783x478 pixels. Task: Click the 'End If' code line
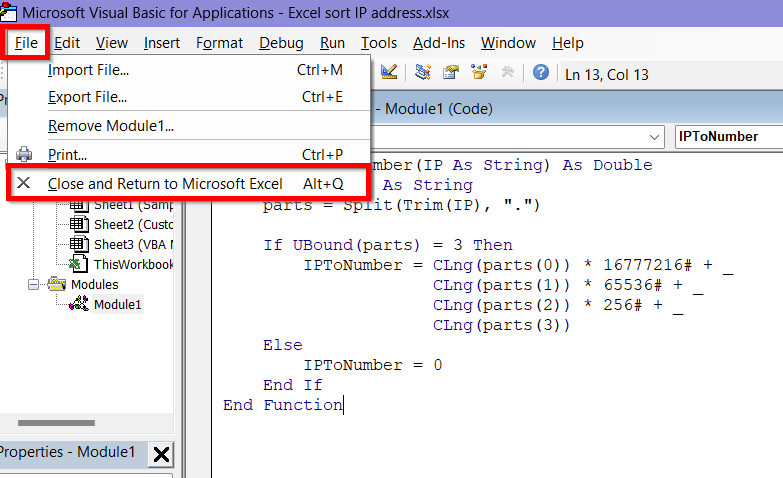coord(293,385)
